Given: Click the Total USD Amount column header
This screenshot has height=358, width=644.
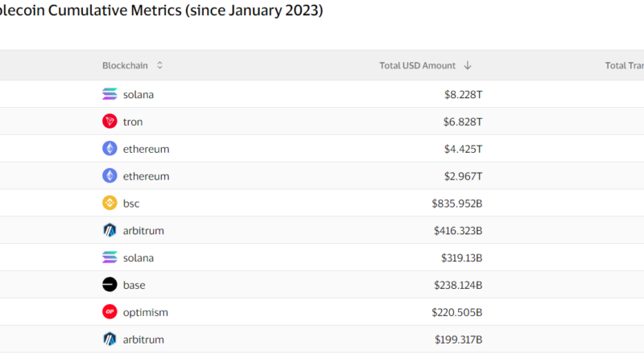Looking at the screenshot, I should tap(417, 65).
